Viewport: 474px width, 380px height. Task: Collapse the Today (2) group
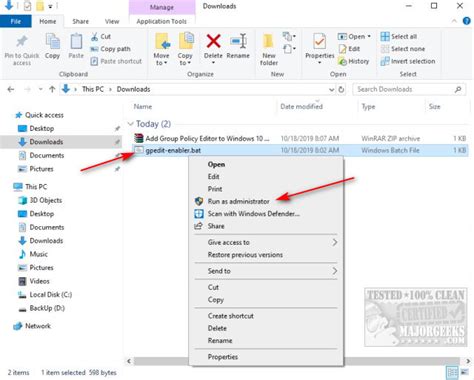(130, 124)
